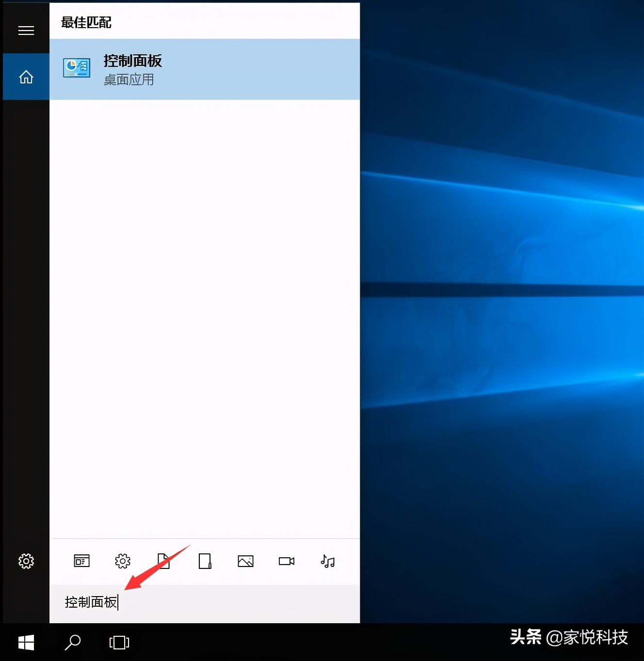
Task: Click the text cursor area in the search field
Action: click(119, 602)
